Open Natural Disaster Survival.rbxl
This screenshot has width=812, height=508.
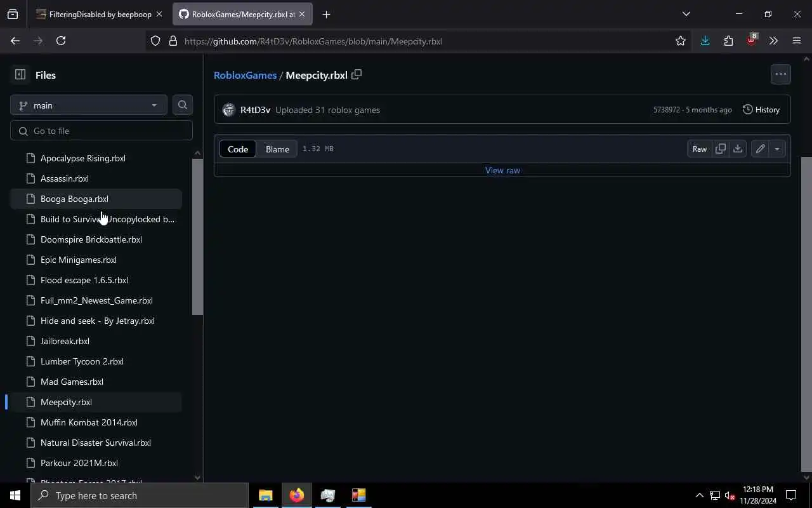point(96,443)
